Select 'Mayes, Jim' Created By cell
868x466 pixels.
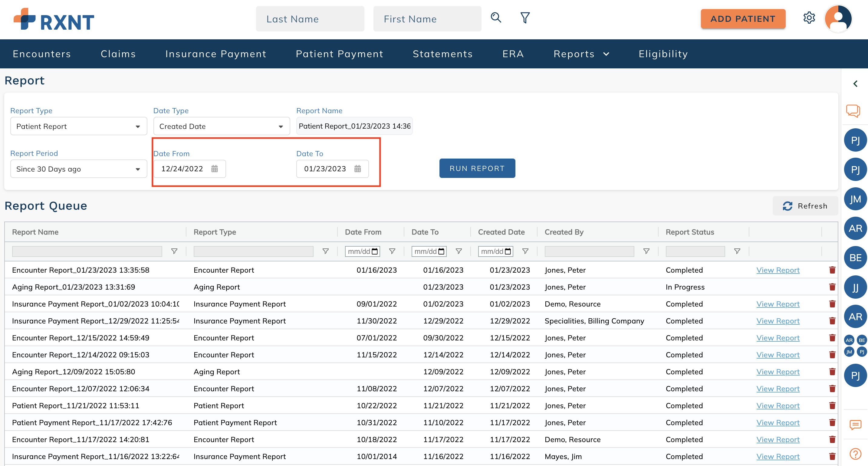point(563,456)
